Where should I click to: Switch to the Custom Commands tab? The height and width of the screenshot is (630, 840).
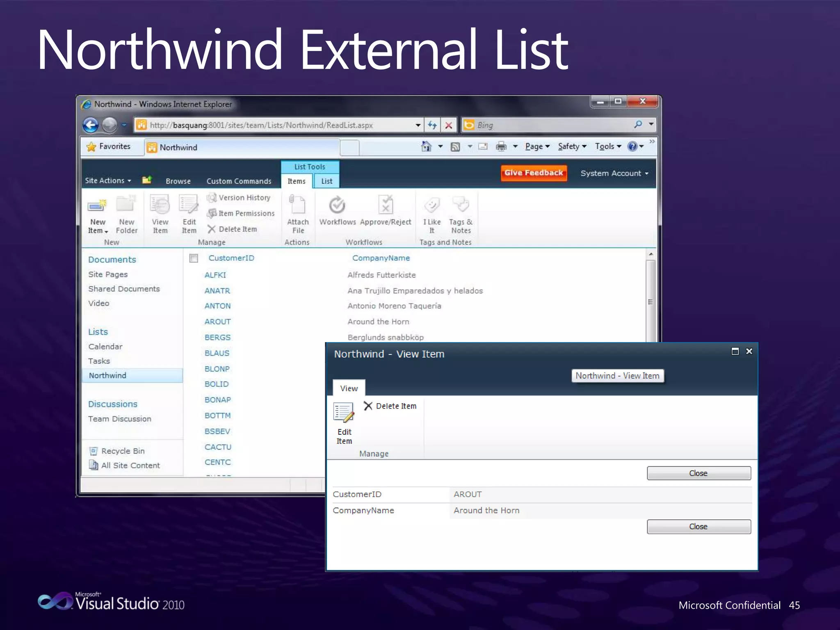[239, 181]
